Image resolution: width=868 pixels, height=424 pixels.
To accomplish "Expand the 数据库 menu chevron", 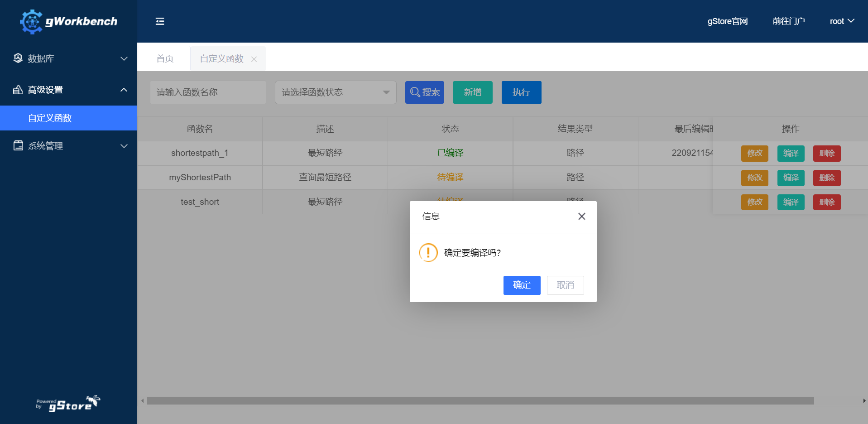I will (x=124, y=58).
